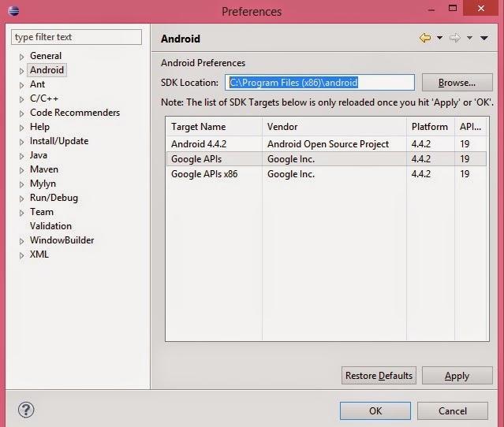Sort by API column header
The height and width of the screenshot is (427, 504).
471,127
